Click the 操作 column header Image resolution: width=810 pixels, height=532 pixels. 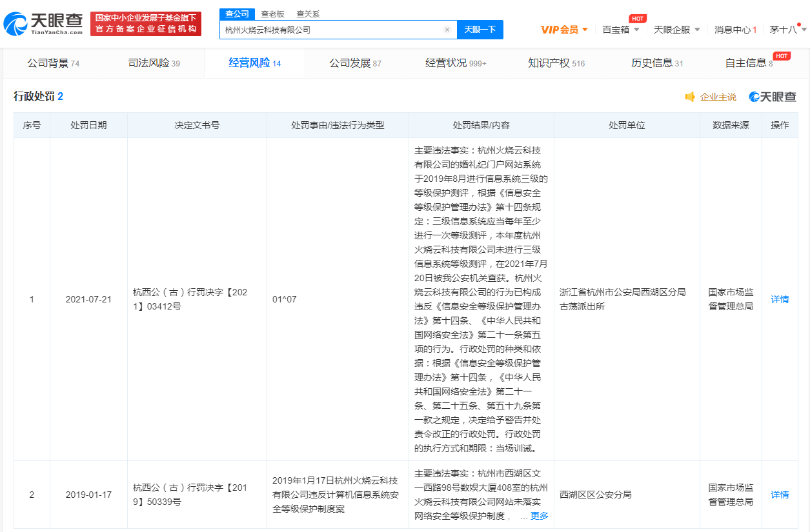click(x=780, y=125)
